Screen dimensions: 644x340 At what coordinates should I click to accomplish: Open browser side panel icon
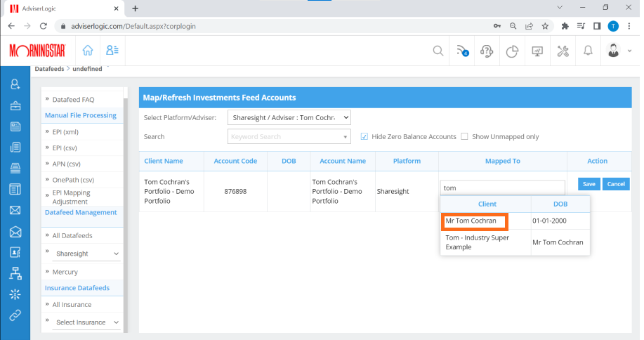pos(597,26)
